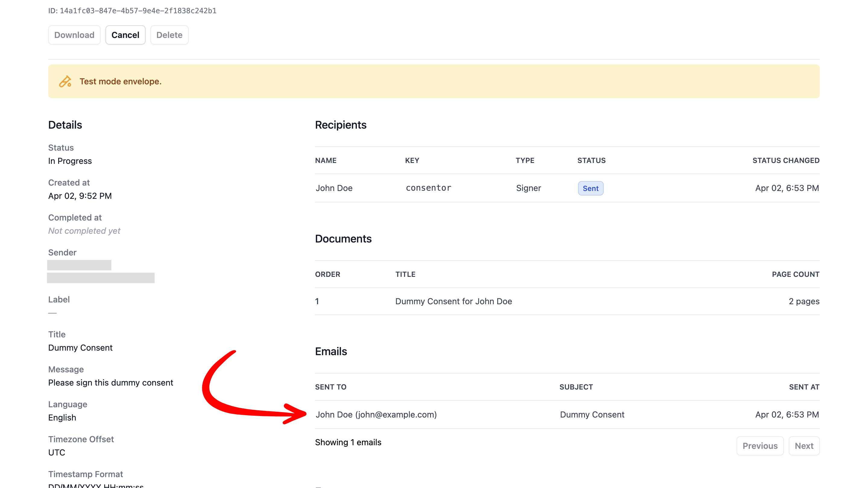Open email sent to john@example.com
This screenshot has width=868, height=488.
[376, 414]
